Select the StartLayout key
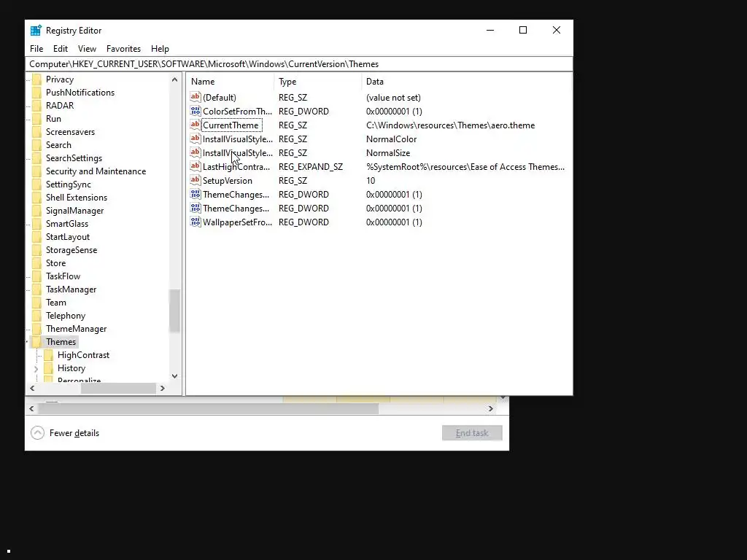 point(68,237)
